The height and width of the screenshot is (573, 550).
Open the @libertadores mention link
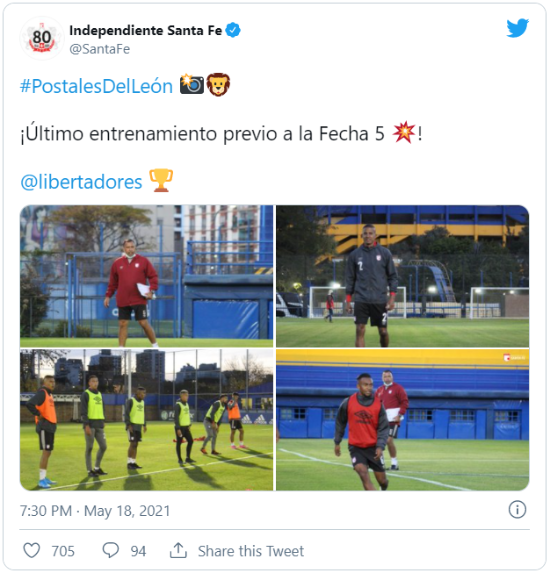[x=81, y=182]
